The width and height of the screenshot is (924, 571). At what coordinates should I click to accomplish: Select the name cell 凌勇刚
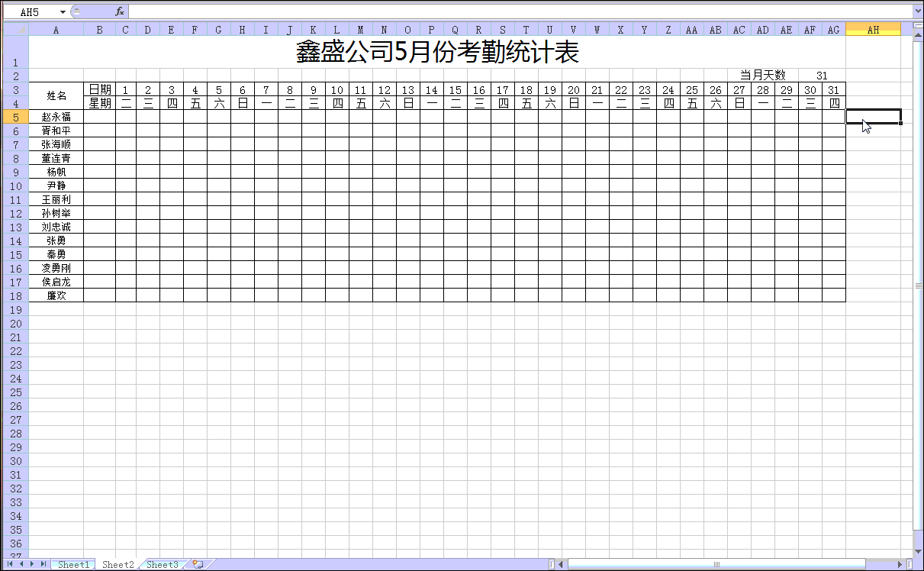tap(56, 268)
